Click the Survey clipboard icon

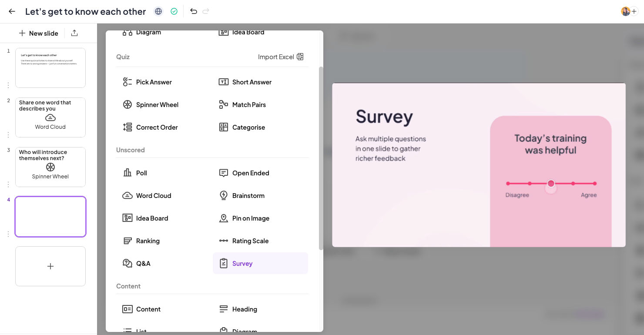(224, 263)
